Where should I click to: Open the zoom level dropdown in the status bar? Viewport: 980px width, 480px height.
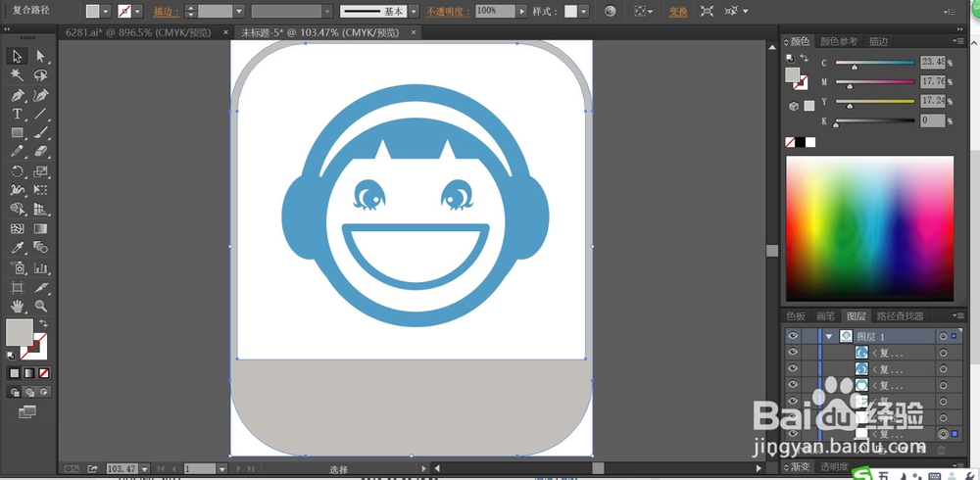click(144, 469)
